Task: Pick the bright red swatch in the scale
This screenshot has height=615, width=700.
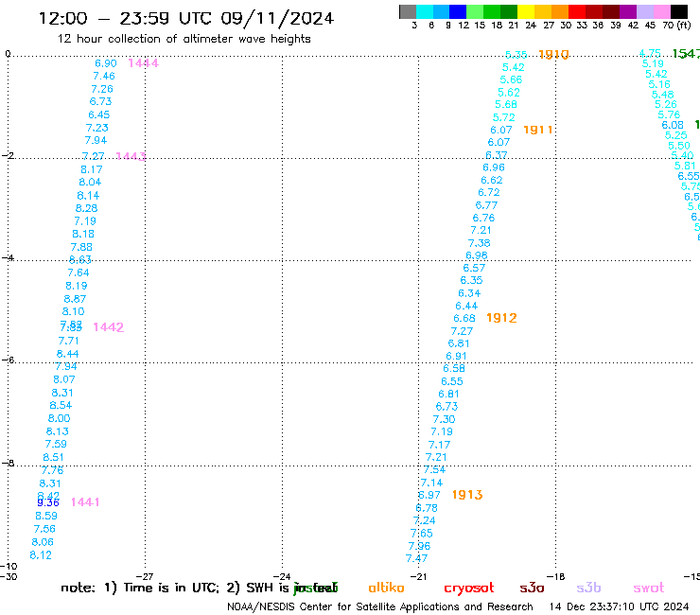Action: point(577,11)
